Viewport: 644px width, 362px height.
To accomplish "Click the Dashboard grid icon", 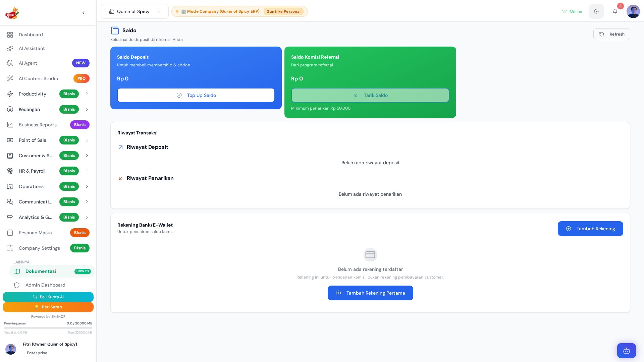I will pyautogui.click(x=10, y=35).
